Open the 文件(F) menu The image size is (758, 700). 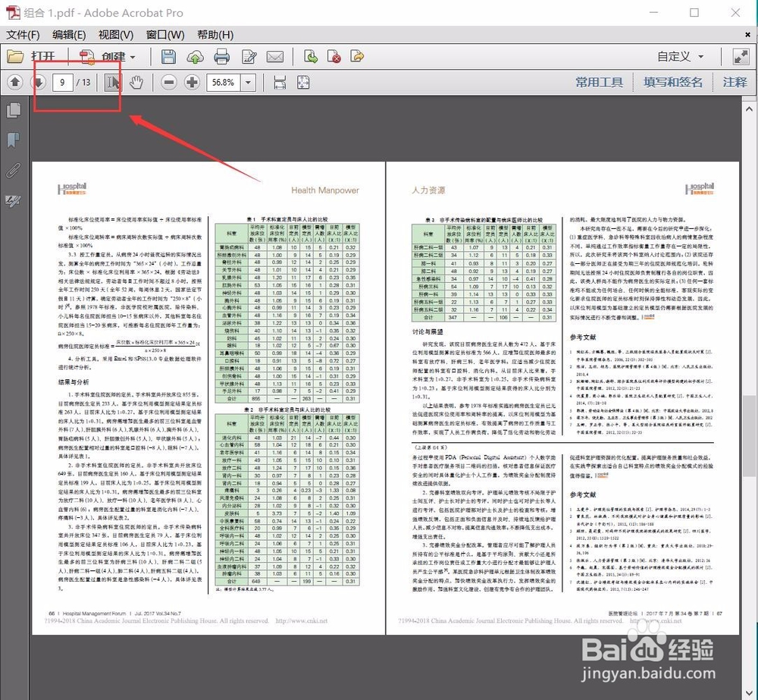click(23, 35)
